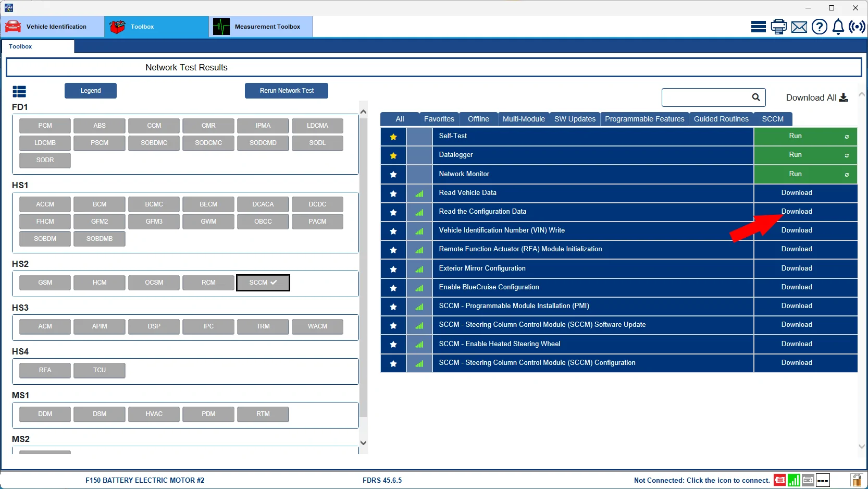This screenshot has height=489, width=868.
Task: Click Download All text link
Action: [x=811, y=97]
